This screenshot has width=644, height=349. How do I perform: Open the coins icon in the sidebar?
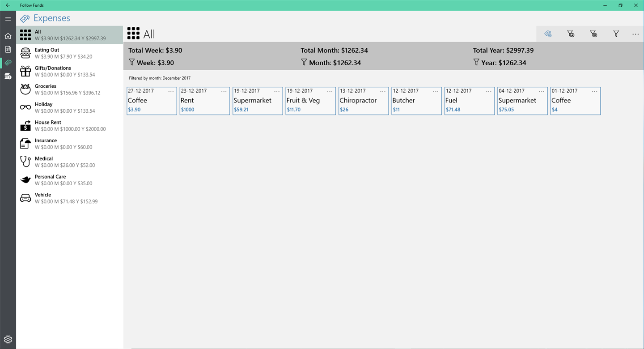(x=8, y=77)
